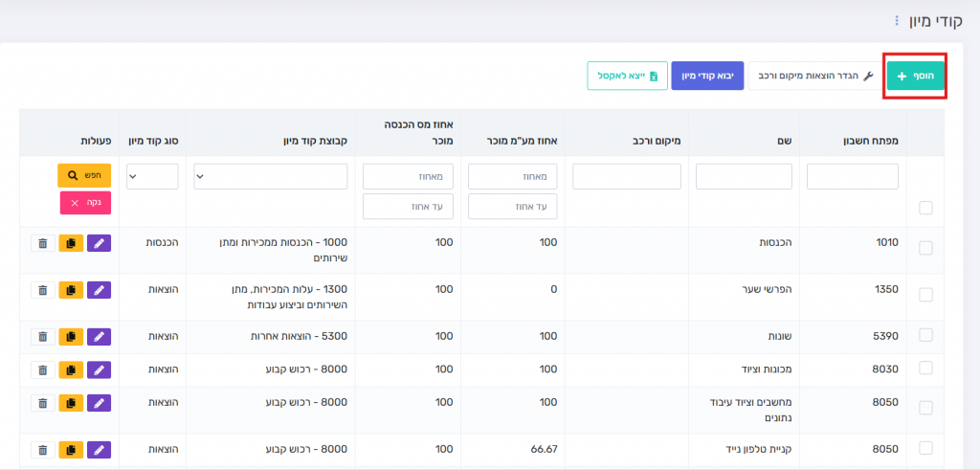Image resolution: width=980 pixels, height=470 pixels.
Task: Click the pink נקה clear button
Action: (x=85, y=203)
